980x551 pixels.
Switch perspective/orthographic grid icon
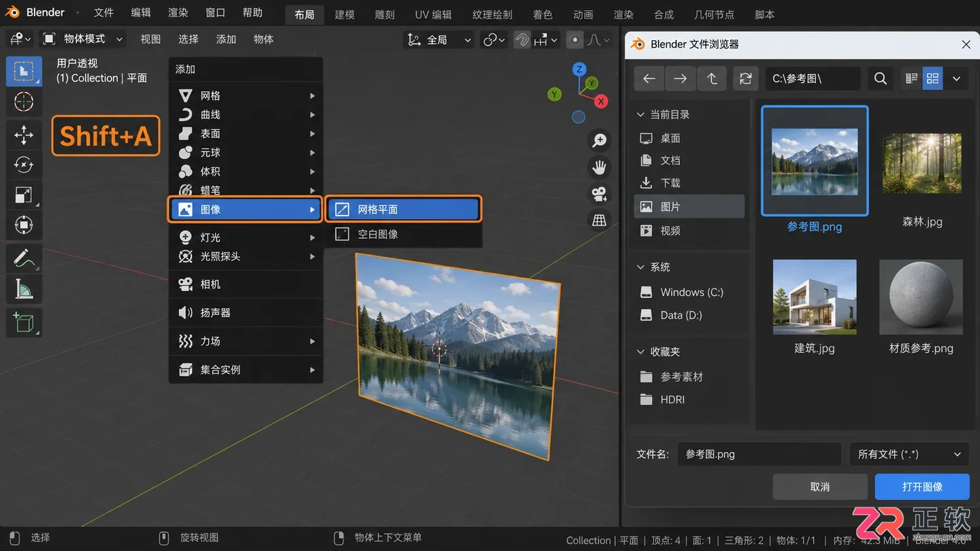pyautogui.click(x=599, y=220)
